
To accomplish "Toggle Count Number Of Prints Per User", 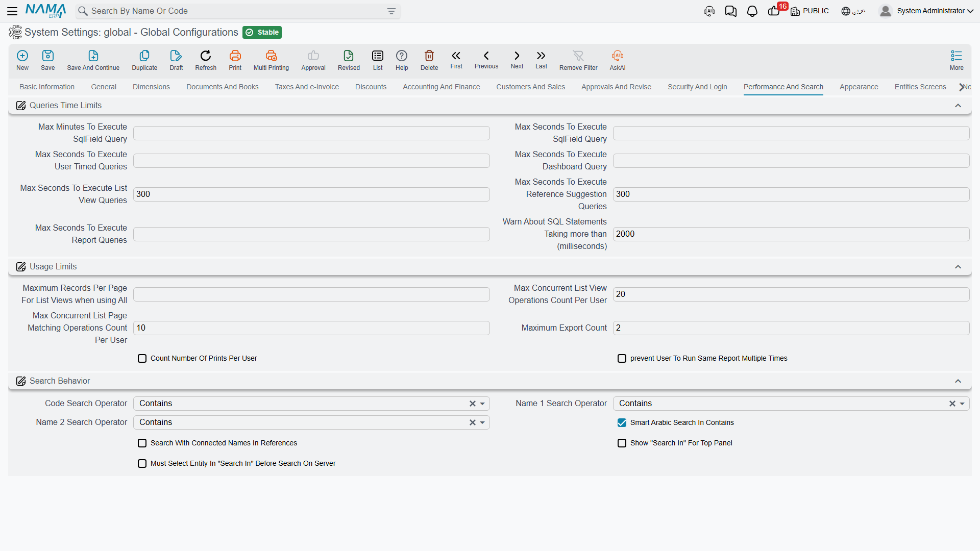I will [x=142, y=359].
